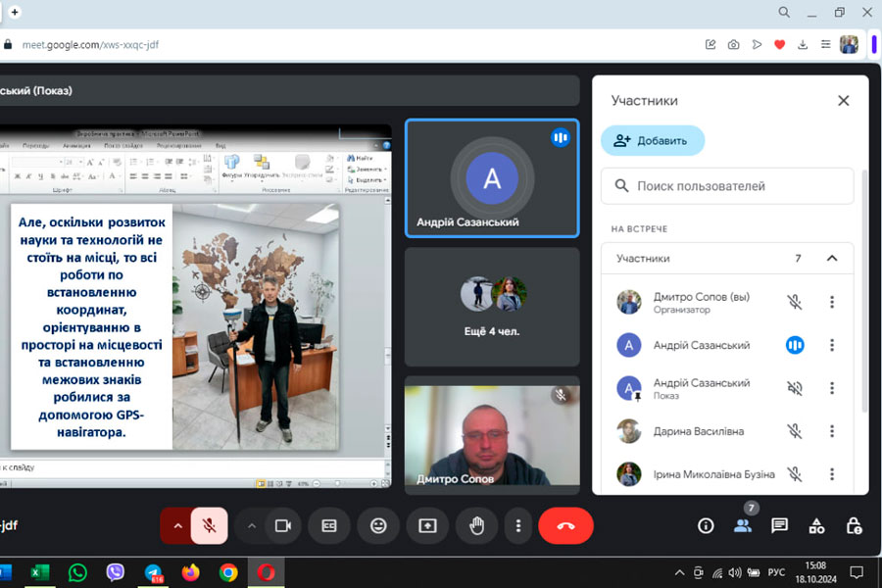882x588 pixels.
Task: Open Easy Setup menu icon in browser
Action: [825, 44]
